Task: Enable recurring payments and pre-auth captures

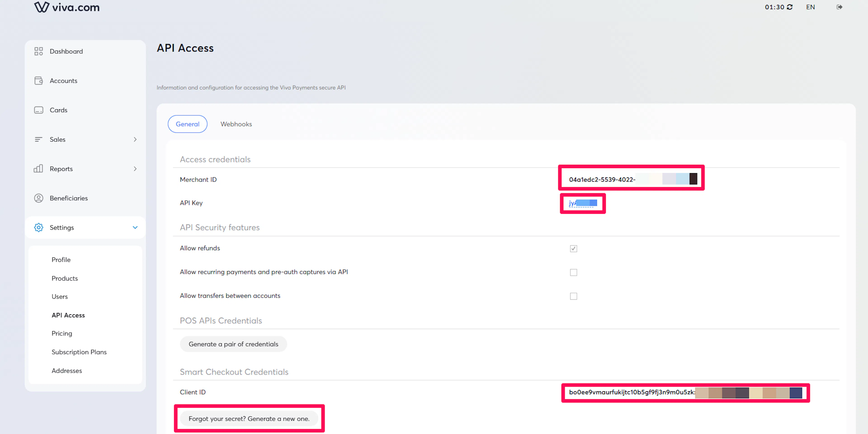Action: point(573,272)
